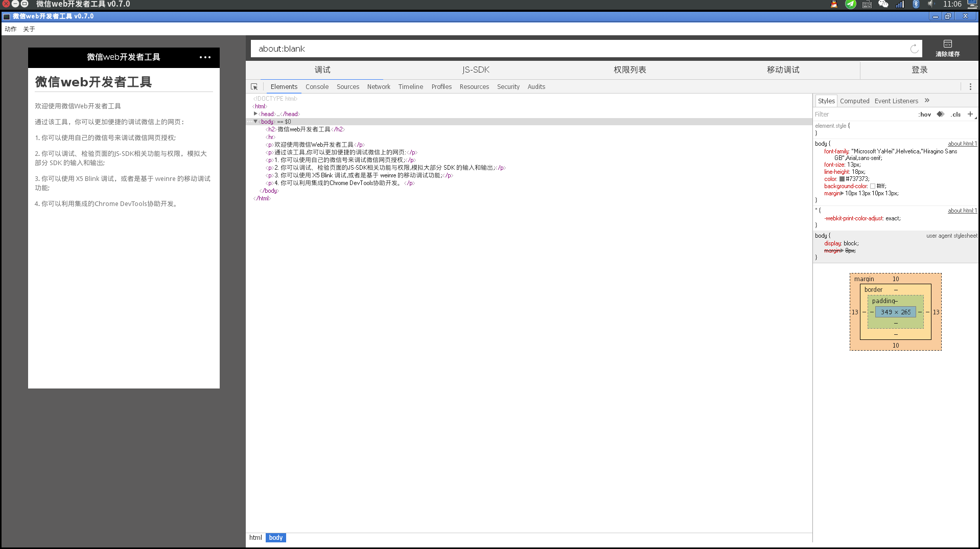This screenshot has height=549, width=980.
Task: Open network signal tray icon
Action: [x=900, y=4]
